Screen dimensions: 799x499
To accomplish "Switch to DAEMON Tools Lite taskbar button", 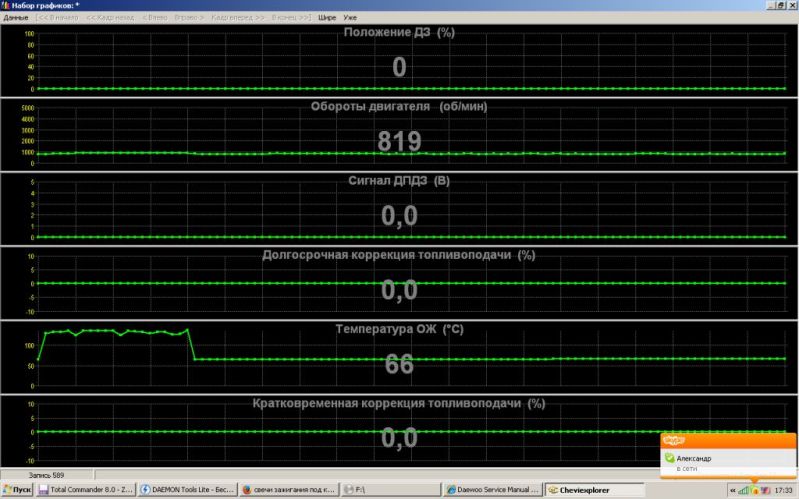I will pyautogui.click(x=186, y=490).
